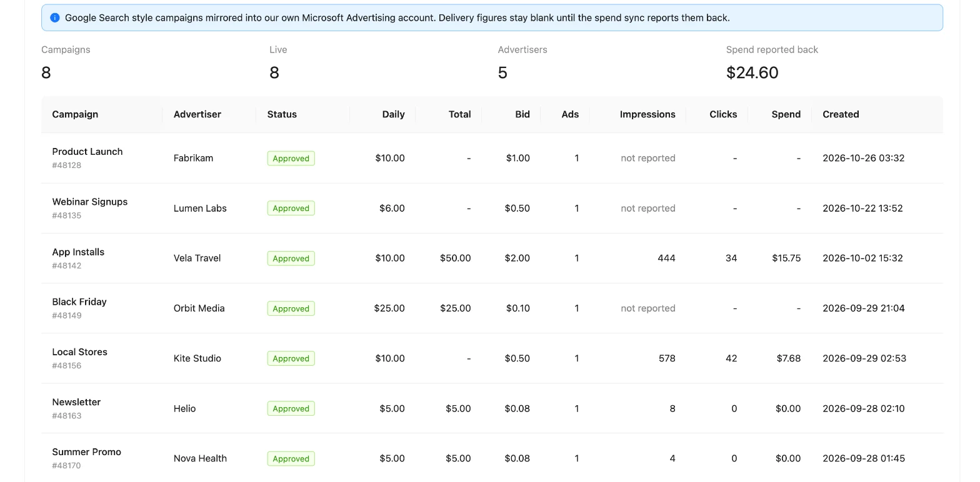Click the $50.00 total budget for Vela Travel
The height and width of the screenshot is (482, 980).
pos(455,258)
